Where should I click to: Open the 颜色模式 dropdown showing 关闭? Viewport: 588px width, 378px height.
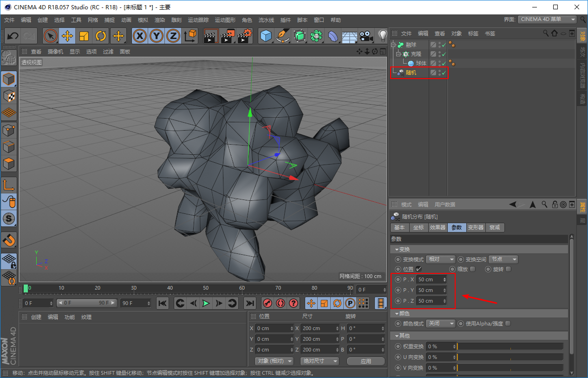(x=440, y=324)
